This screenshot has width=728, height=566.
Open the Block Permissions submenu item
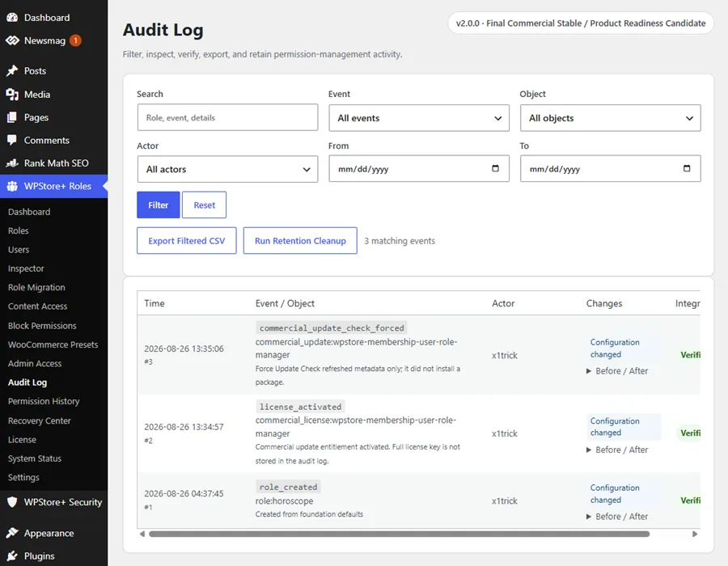click(x=42, y=326)
